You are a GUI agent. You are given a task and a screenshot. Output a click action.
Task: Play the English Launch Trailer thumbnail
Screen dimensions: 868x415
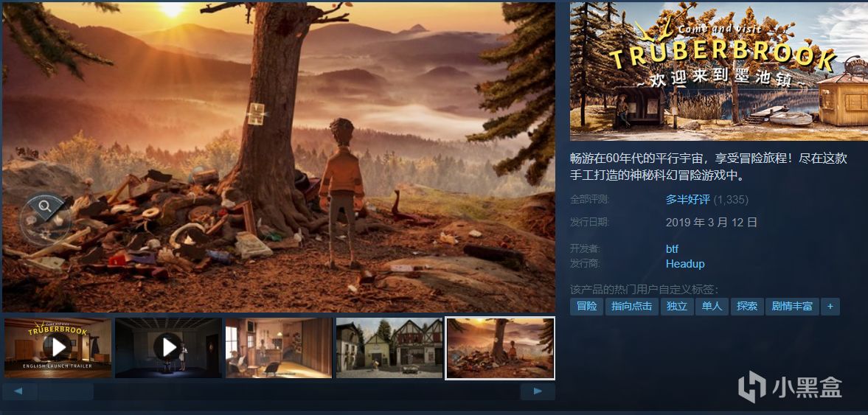pos(58,347)
